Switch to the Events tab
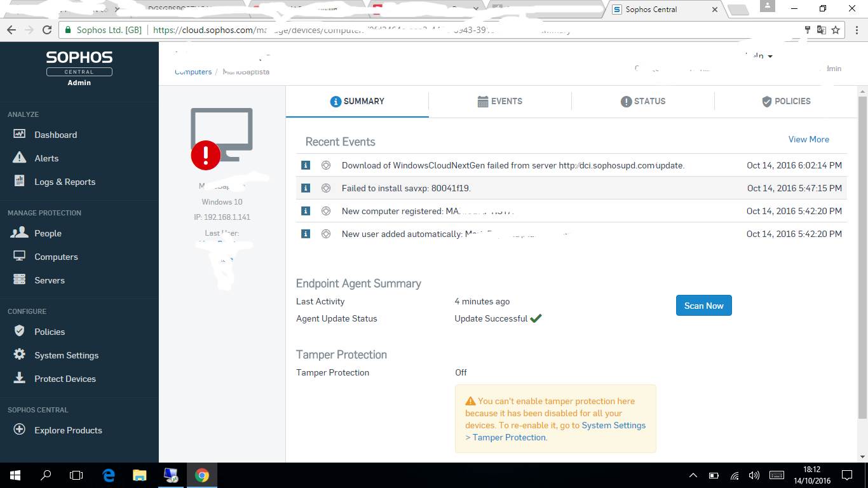The width and height of the screenshot is (868, 488). (500, 101)
